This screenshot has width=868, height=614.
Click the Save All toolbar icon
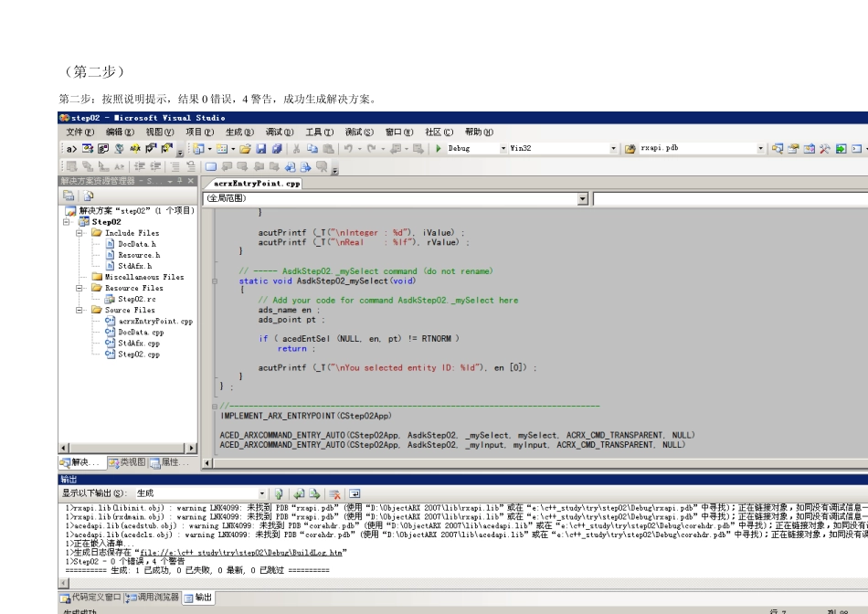276,148
